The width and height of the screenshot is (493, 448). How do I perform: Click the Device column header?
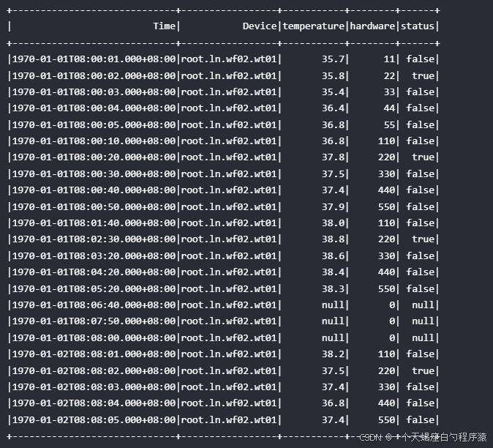click(260, 26)
